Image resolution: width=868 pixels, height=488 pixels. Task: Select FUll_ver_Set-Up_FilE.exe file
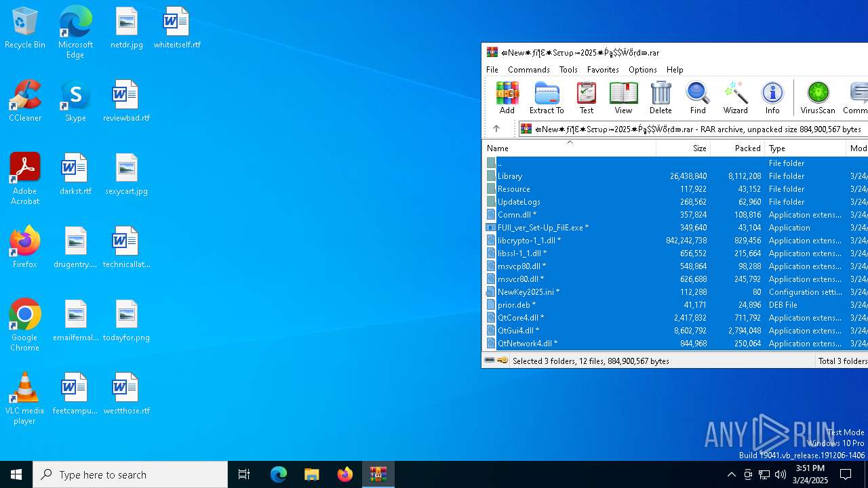675,228
